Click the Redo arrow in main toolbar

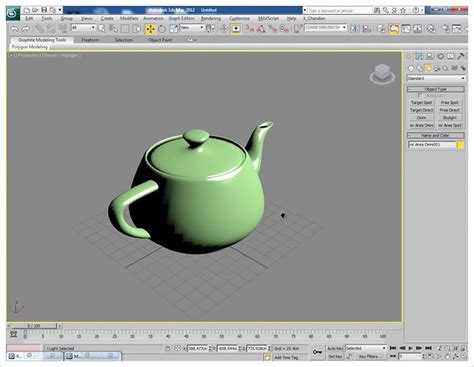tap(25, 29)
